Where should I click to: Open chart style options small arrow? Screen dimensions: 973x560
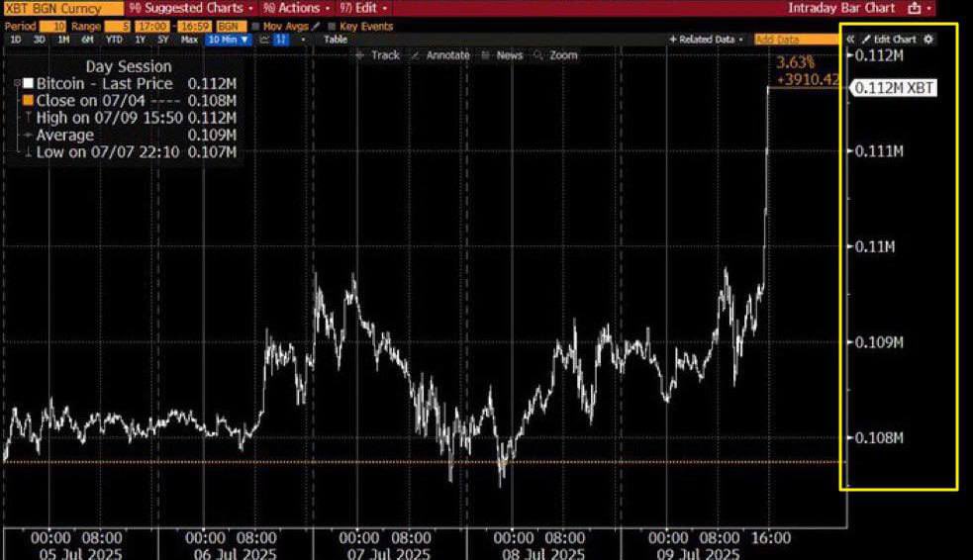click(x=303, y=40)
